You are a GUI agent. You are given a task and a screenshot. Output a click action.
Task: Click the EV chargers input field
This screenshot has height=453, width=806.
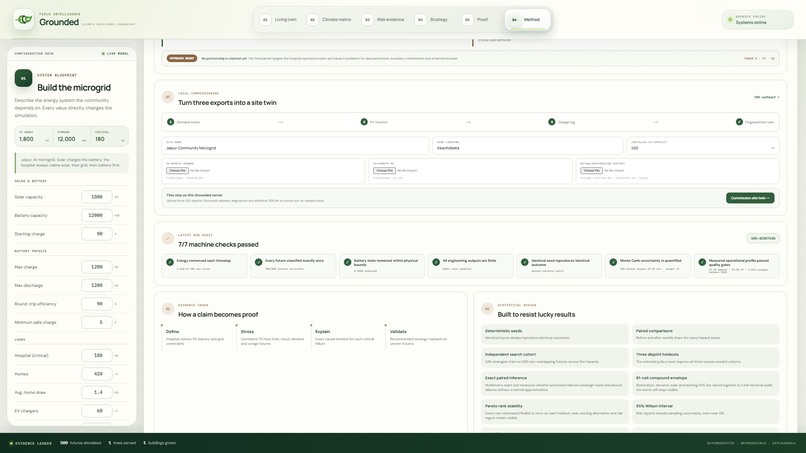click(97, 411)
